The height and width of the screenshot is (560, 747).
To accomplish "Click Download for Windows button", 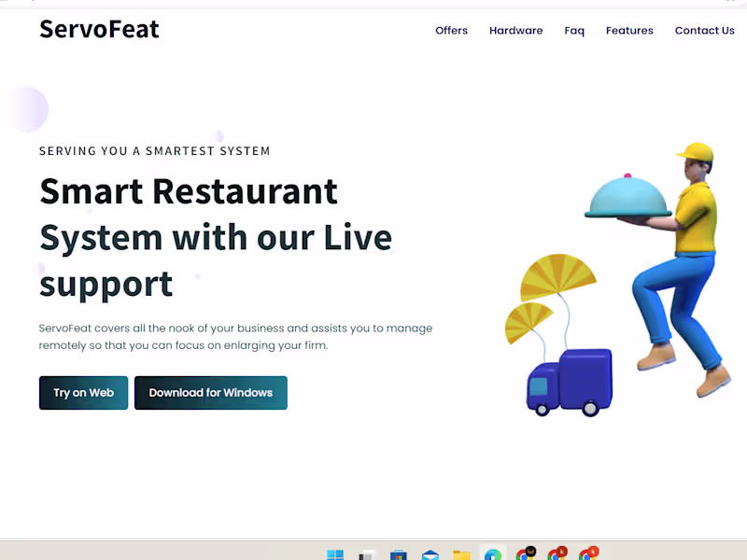I will (x=211, y=393).
